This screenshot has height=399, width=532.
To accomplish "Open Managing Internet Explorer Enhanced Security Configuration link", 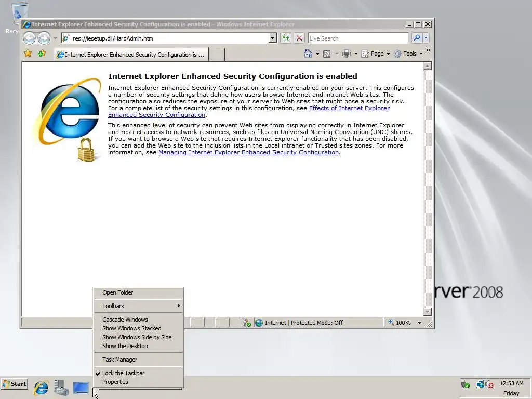I will (248, 152).
